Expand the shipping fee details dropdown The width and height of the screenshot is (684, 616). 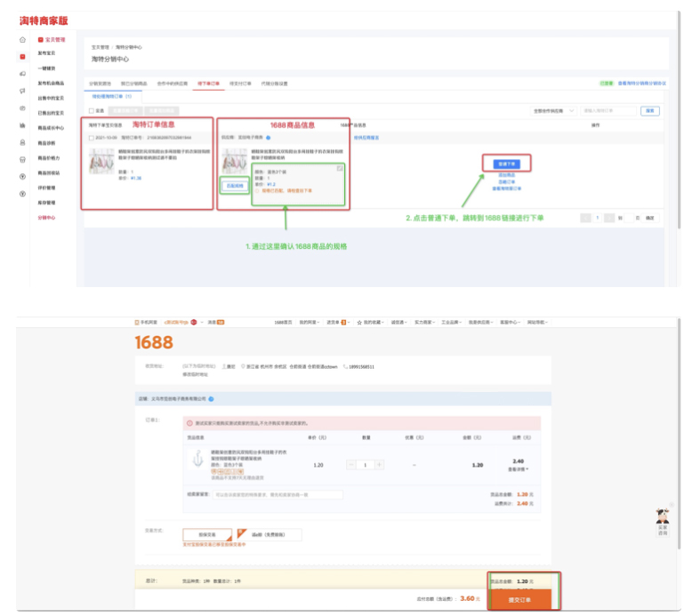518,468
